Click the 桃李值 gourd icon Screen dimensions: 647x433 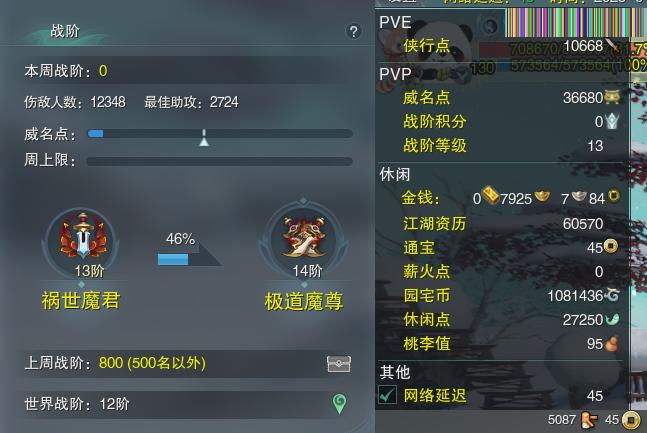click(x=611, y=343)
